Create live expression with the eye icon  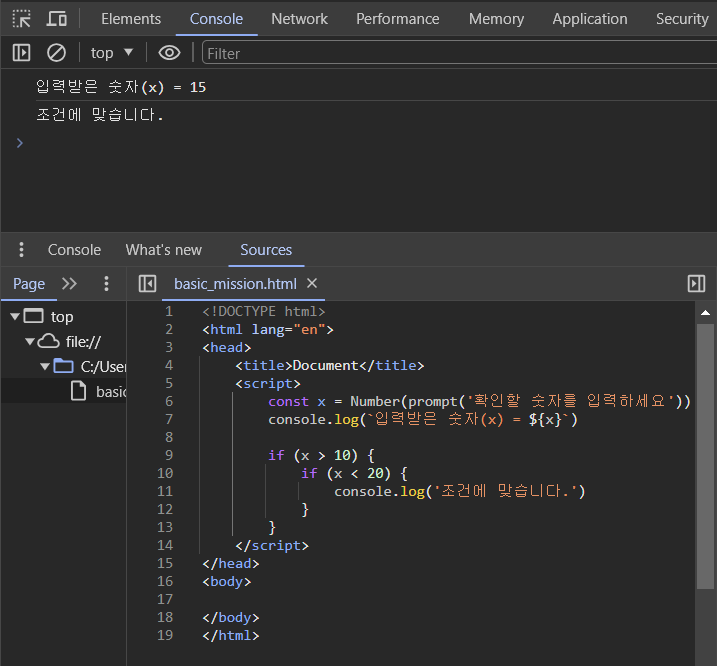point(169,53)
